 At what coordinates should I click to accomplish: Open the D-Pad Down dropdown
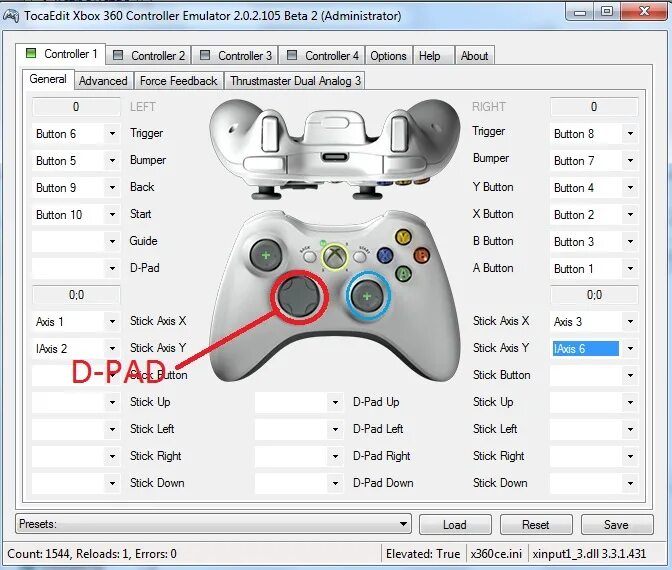pos(335,483)
